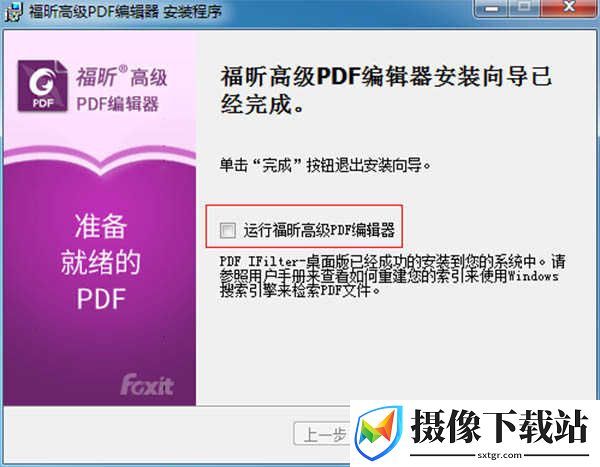Click the purple Foxit PDF logo icon
600x467 pixels.
click(x=42, y=86)
